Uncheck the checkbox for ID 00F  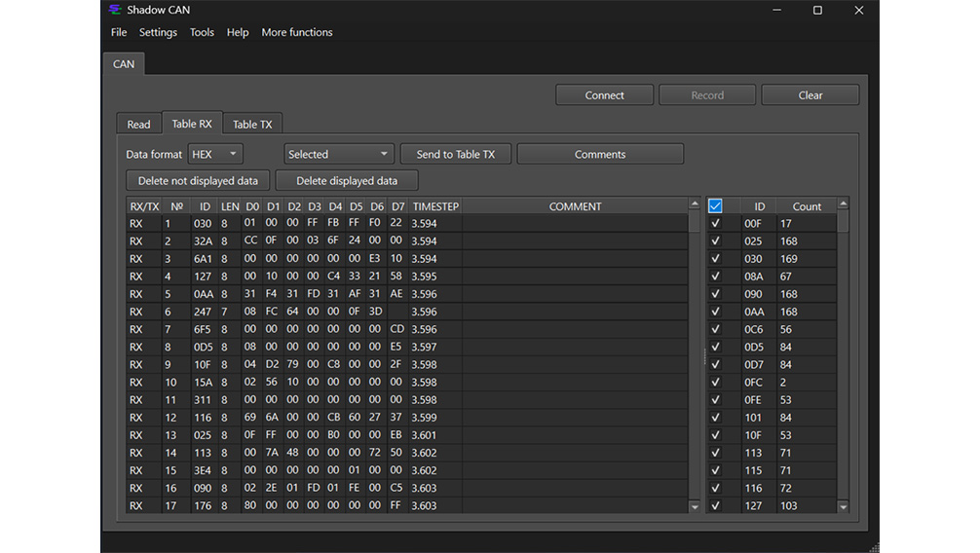[716, 223]
